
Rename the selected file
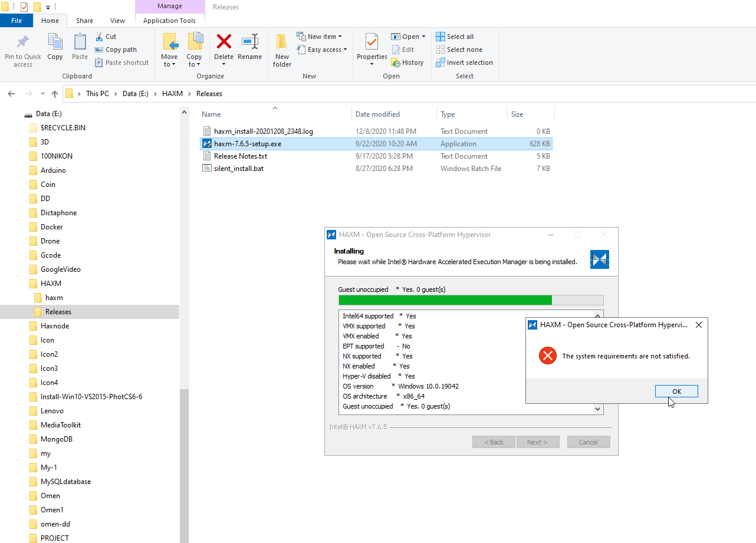(249, 47)
